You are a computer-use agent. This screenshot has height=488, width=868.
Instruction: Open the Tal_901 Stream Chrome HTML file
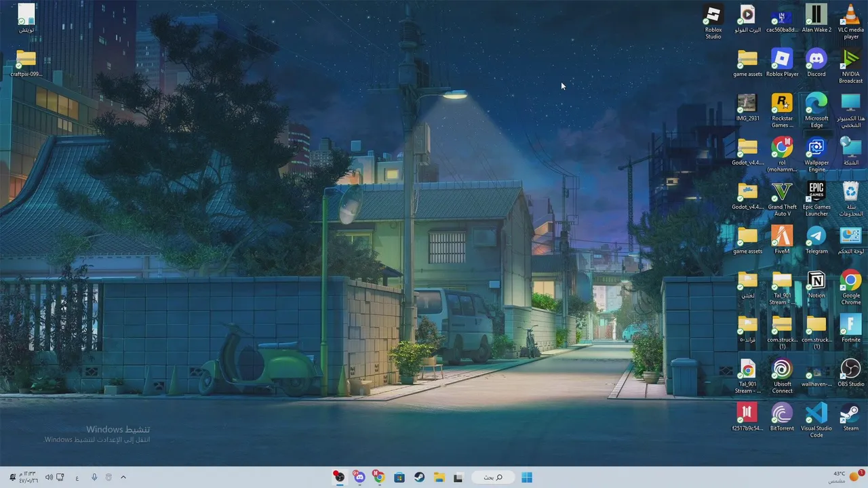[747, 377]
